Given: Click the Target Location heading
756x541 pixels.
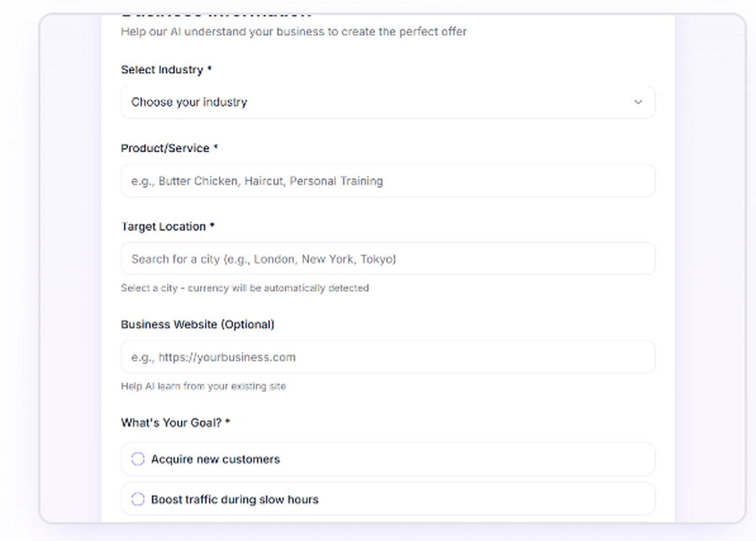Looking at the screenshot, I should click(166, 226).
